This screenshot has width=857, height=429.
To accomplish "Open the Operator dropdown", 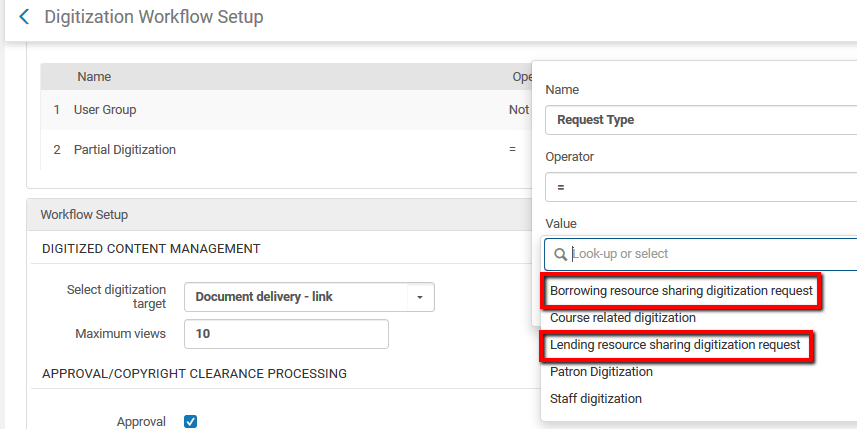I will [x=700, y=187].
